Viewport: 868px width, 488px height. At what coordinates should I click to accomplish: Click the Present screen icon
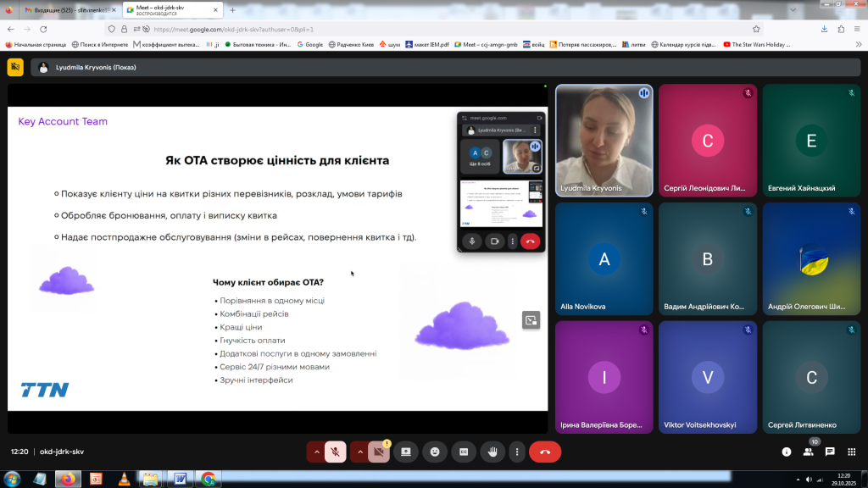(x=406, y=452)
